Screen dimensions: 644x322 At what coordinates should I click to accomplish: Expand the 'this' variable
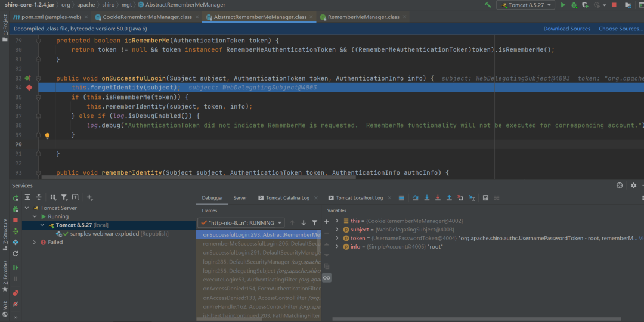click(x=337, y=221)
